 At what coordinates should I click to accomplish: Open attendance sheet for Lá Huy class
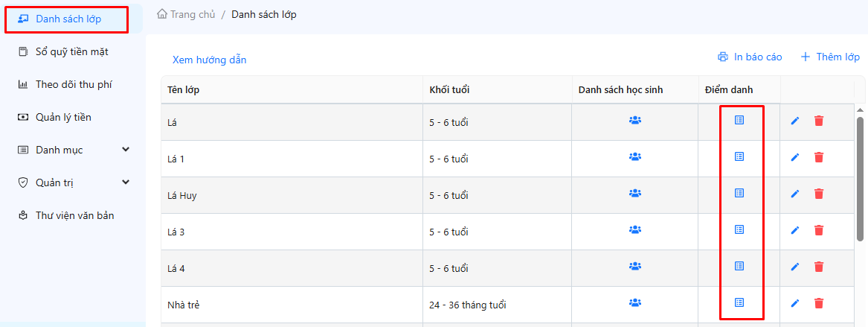tap(739, 193)
